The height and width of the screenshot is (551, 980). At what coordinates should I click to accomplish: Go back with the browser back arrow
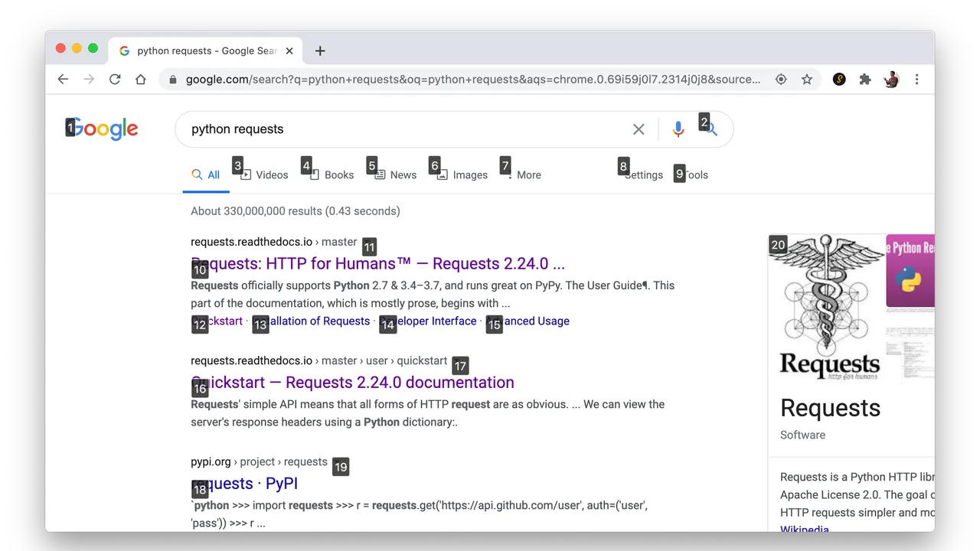[x=63, y=79]
